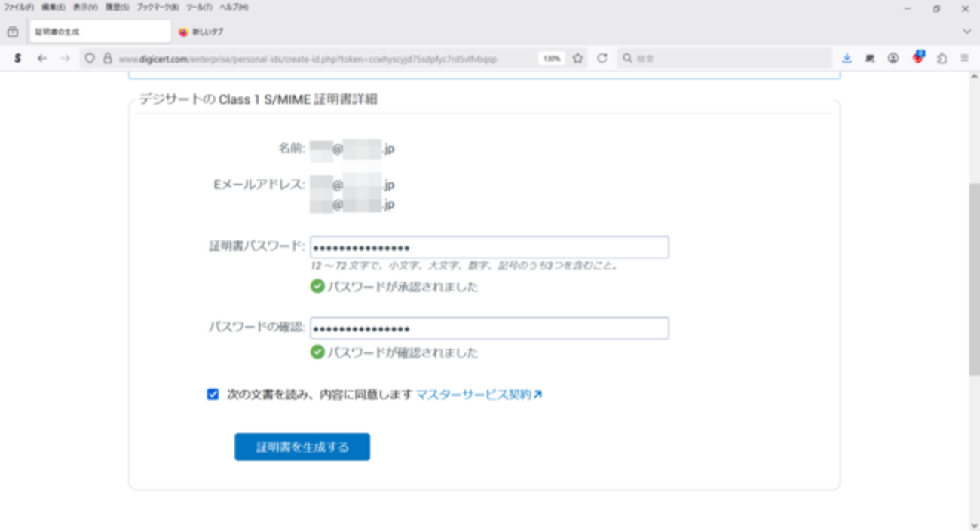Open the ヘルプ menu

pos(234,7)
